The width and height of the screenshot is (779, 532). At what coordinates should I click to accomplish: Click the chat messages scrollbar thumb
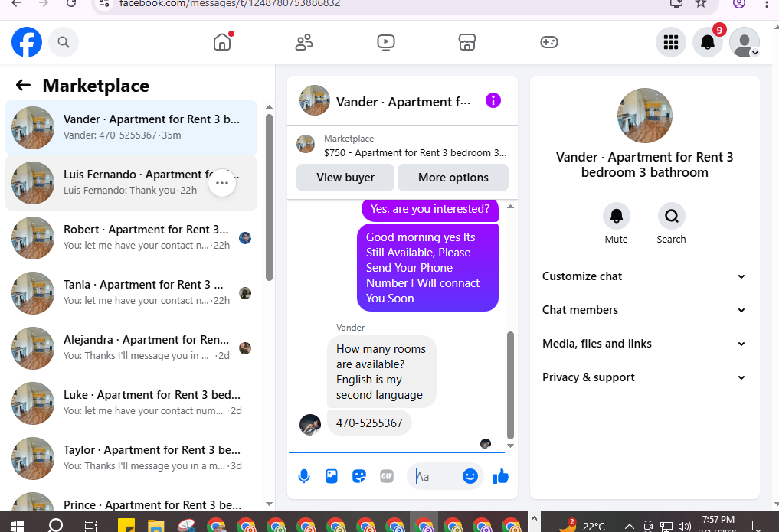(510, 384)
